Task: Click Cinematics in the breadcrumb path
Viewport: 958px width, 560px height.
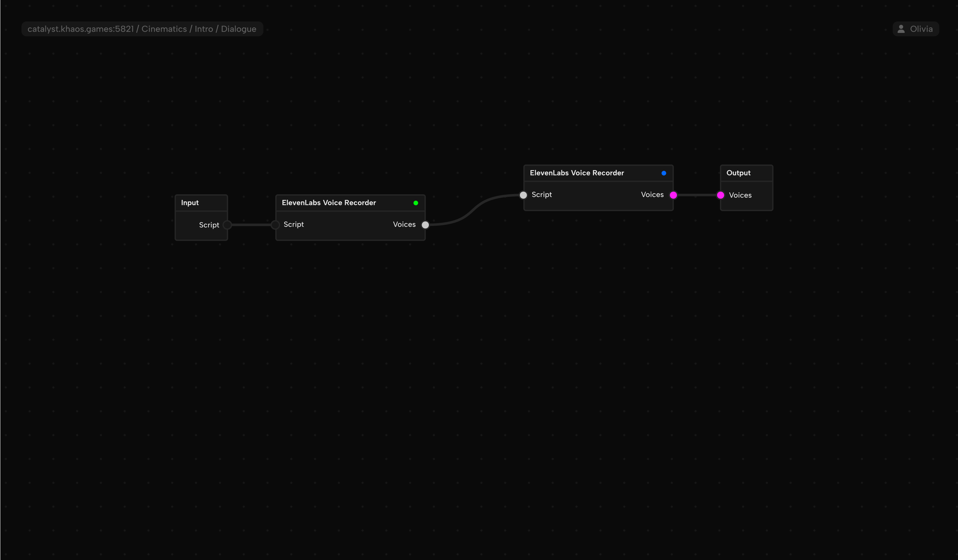Action: [164, 29]
